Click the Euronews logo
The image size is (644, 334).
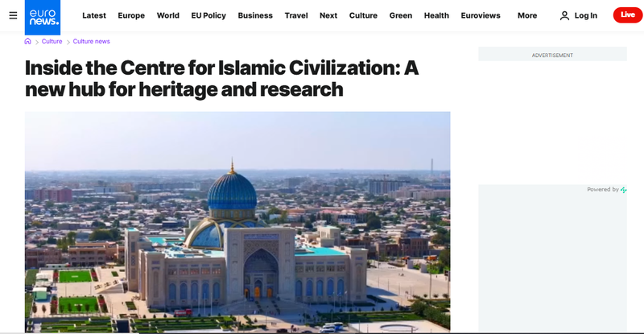point(43,15)
